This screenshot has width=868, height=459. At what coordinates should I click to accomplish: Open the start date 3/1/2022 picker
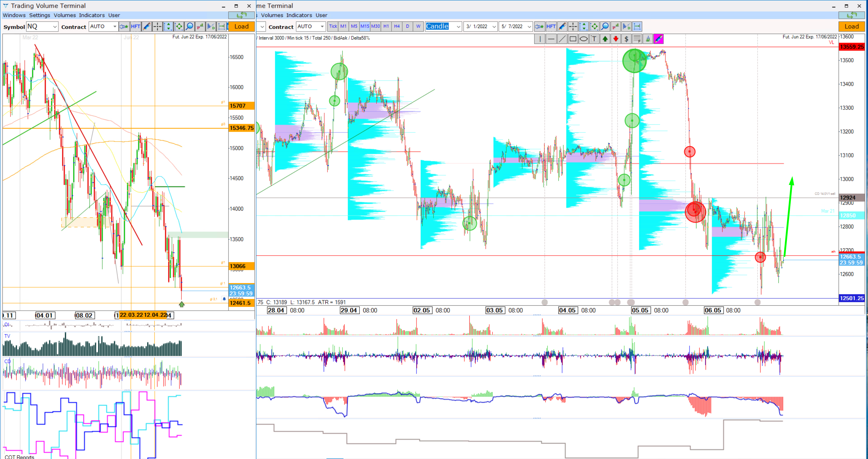point(480,26)
